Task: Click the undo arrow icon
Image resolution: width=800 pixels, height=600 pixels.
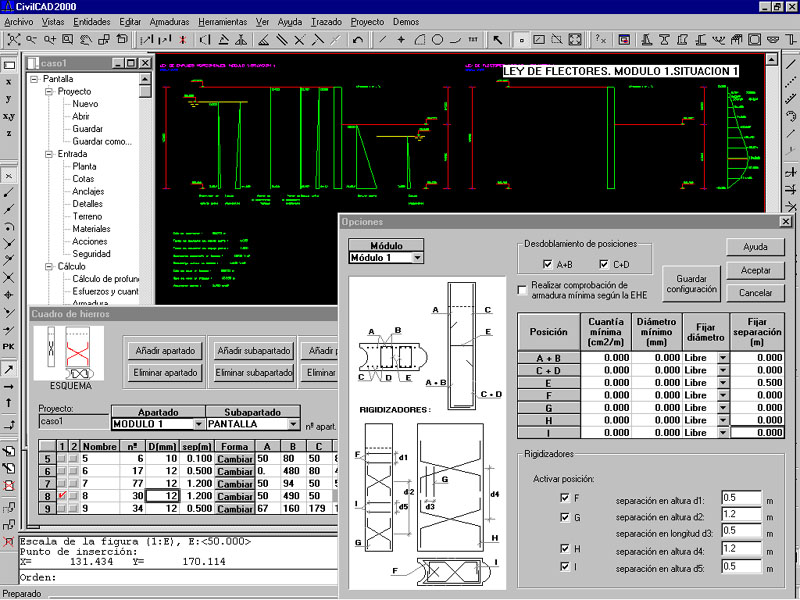Action: [357, 40]
